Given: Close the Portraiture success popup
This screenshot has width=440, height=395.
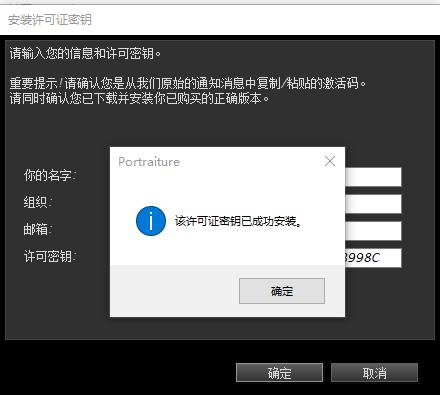Looking at the screenshot, I should (x=330, y=161).
